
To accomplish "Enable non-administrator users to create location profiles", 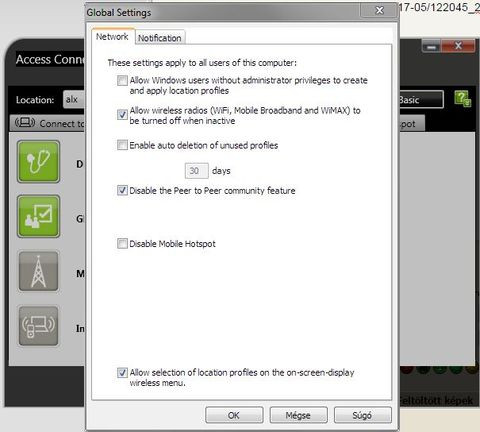I will point(122,81).
